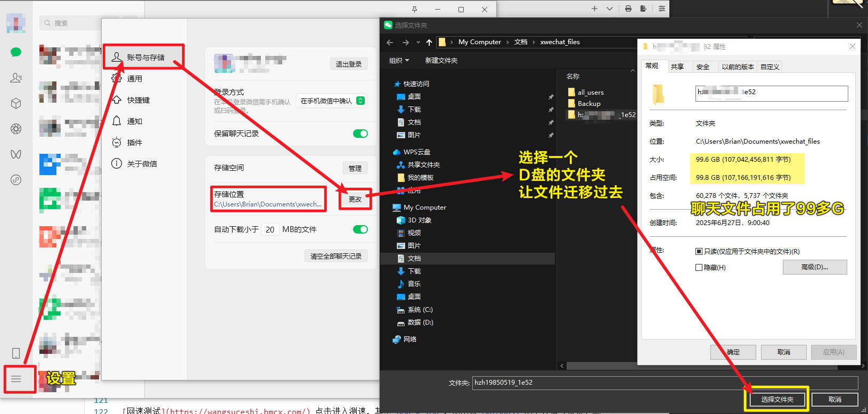The width and height of the screenshot is (868, 414).
Task: Select 我的模板 under WPS云盘
Action: (x=421, y=178)
